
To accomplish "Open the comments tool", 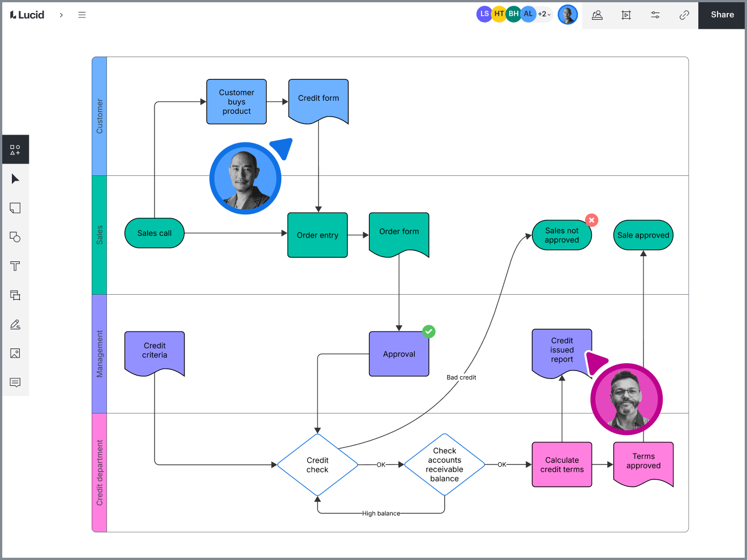I will point(15,382).
